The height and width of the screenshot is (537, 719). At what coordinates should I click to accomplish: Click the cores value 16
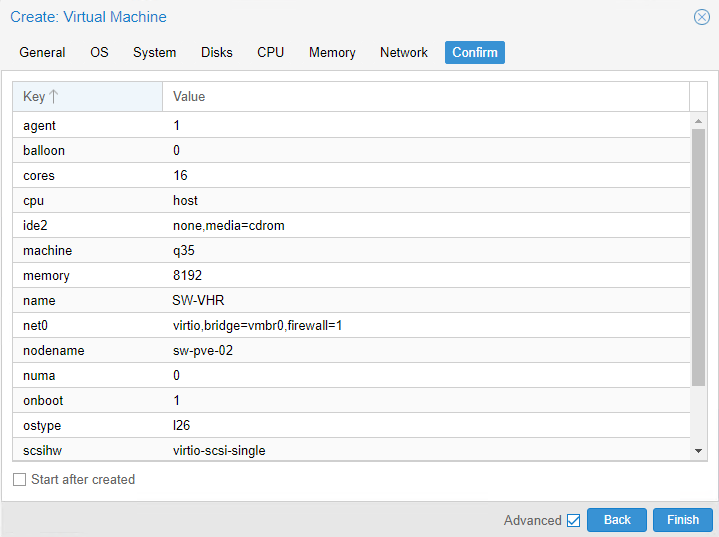point(180,175)
